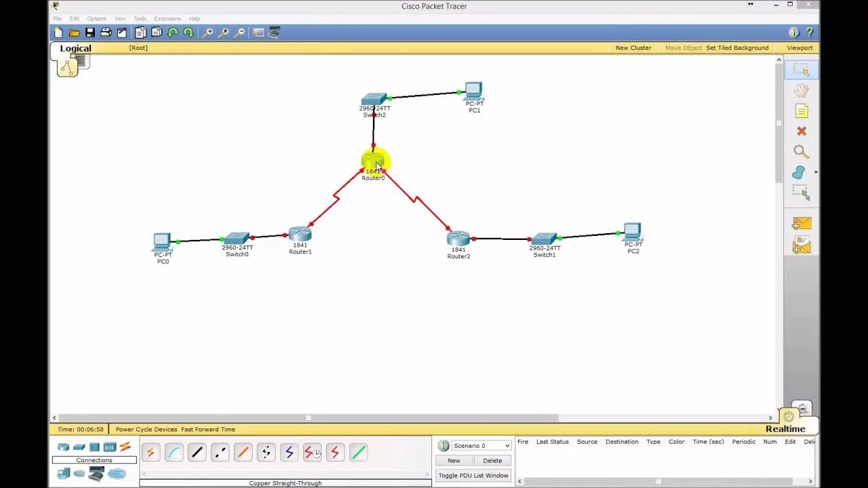Activate the red X Delete tool
The width and height of the screenshot is (868, 488).
[x=802, y=131]
